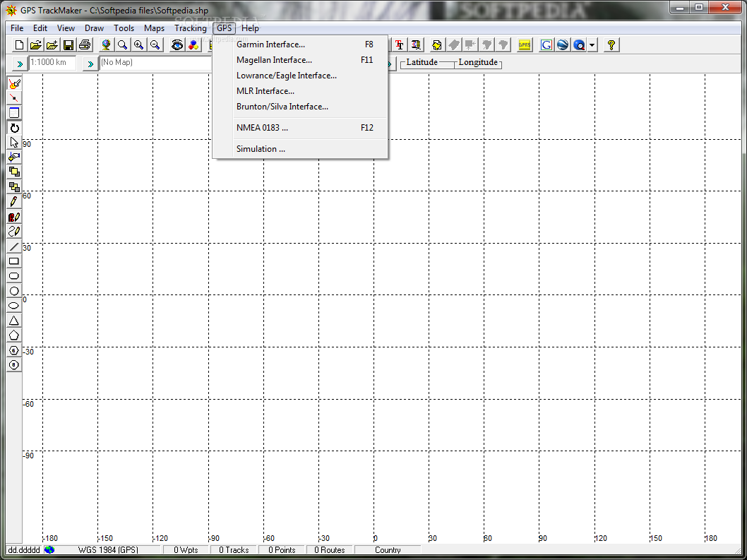747x560 pixels.
Task: Open the File menu
Action: point(17,28)
